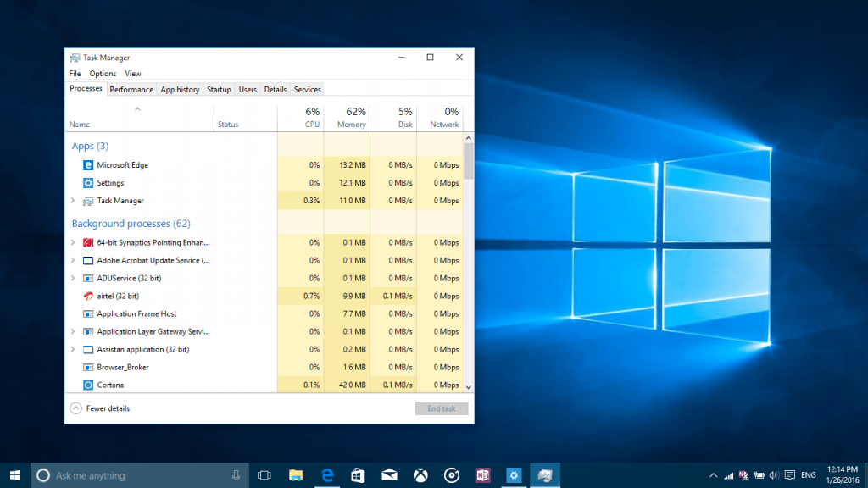This screenshot has height=488, width=868.
Task: Click the 12:14 PM clock
Action: point(843,469)
